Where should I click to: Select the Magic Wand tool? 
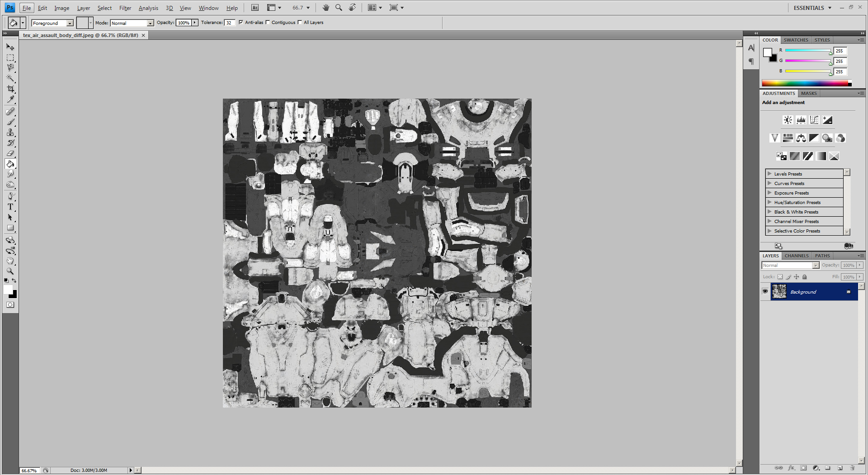(x=10, y=78)
